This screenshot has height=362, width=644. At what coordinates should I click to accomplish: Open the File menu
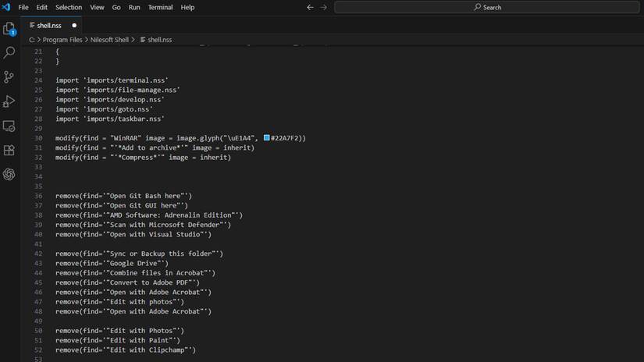[x=23, y=7]
